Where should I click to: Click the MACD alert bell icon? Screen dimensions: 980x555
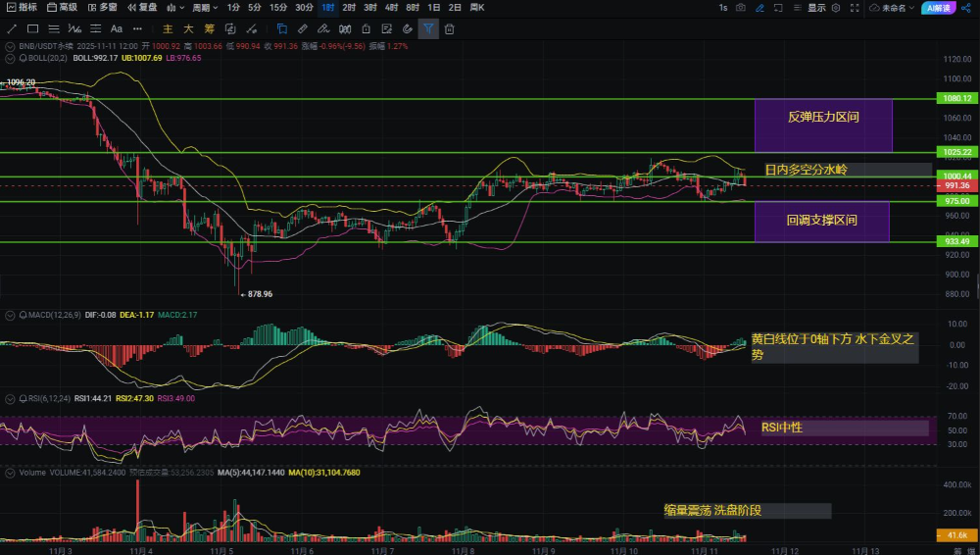coord(24,316)
